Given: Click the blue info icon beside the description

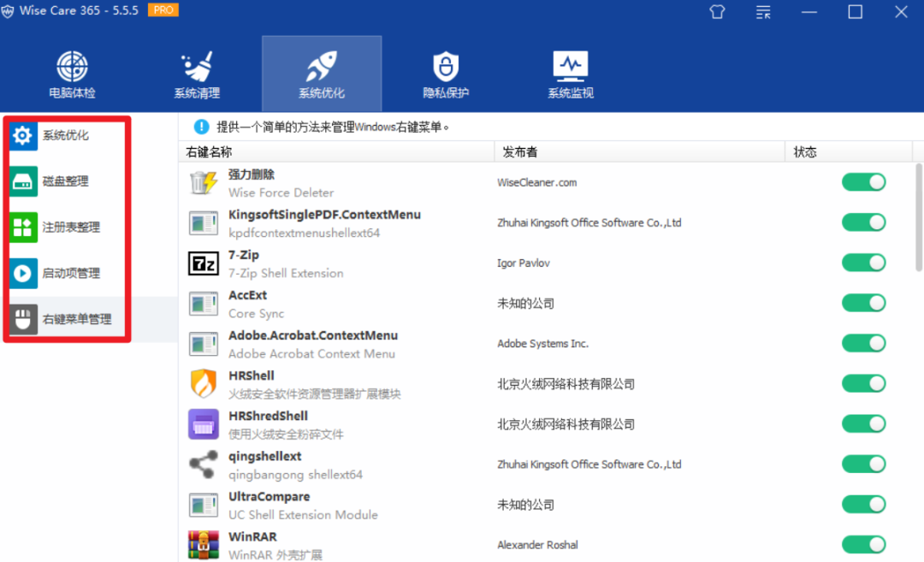Looking at the screenshot, I should [x=201, y=127].
